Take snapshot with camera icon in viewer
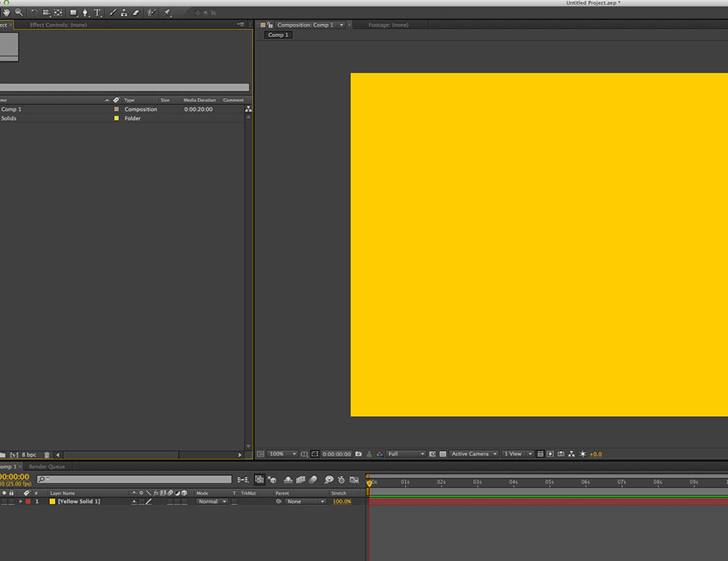Screen dimensions: 728x561 click(358, 454)
